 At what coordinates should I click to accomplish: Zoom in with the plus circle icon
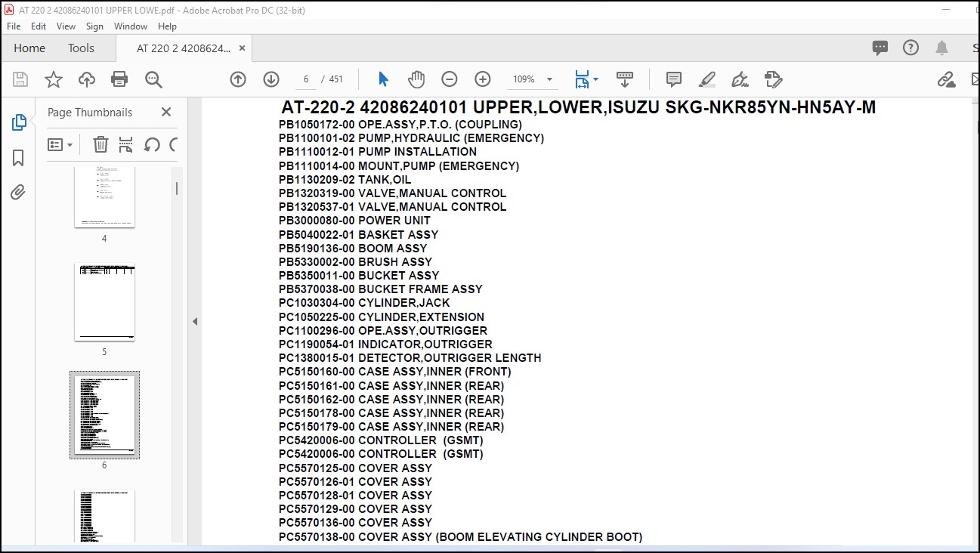pyautogui.click(x=483, y=79)
